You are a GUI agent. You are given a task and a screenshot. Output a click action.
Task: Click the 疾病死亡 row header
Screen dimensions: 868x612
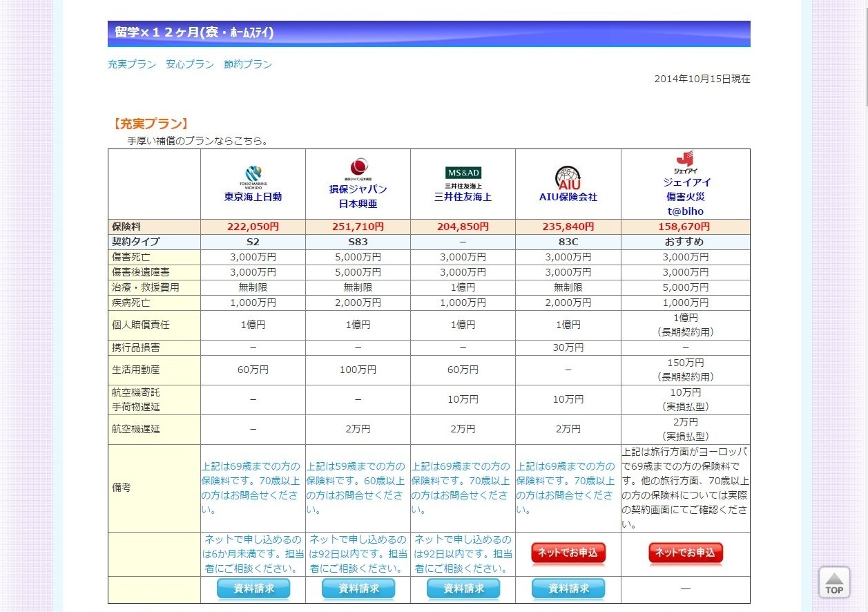[x=154, y=303]
